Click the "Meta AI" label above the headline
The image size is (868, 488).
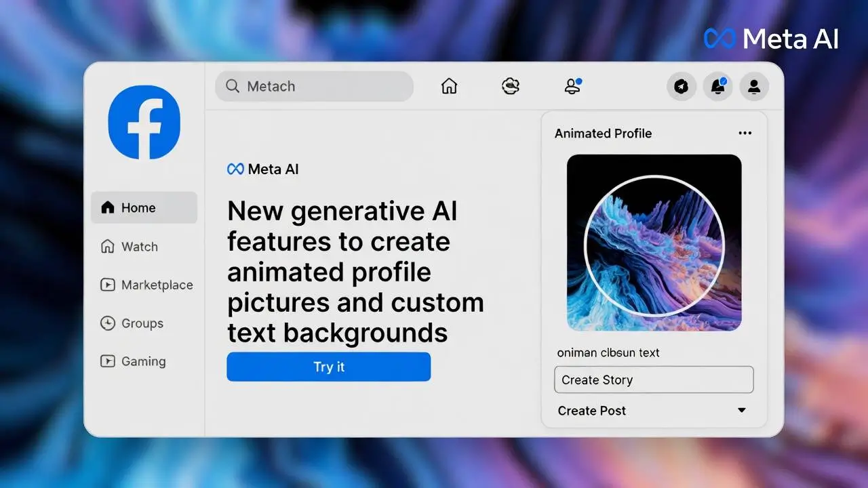(x=263, y=169)
